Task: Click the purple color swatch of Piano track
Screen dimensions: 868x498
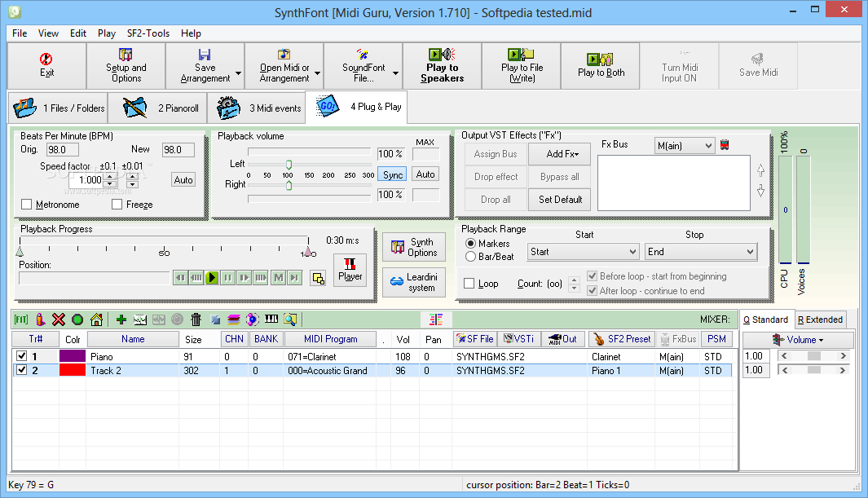Action: 73,356
